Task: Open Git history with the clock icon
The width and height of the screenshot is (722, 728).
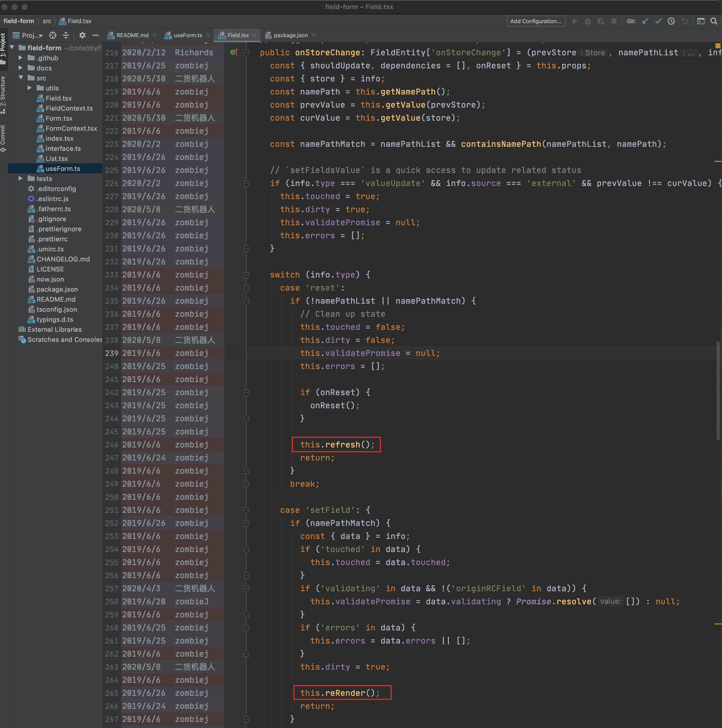Action: (671, 21)
